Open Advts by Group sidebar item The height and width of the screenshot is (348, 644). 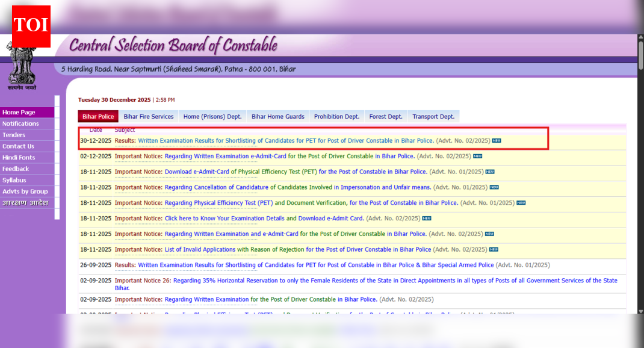tap(25, 191)
